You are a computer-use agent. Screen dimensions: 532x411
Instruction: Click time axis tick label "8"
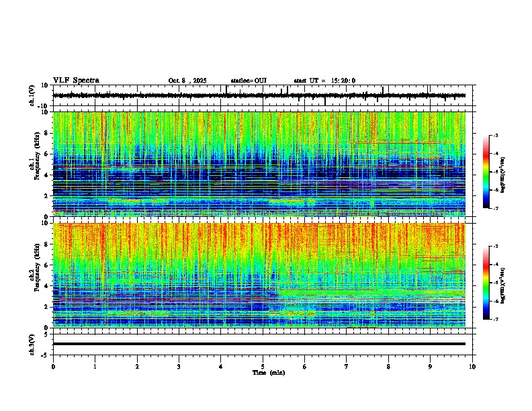(x=388, y=367)
